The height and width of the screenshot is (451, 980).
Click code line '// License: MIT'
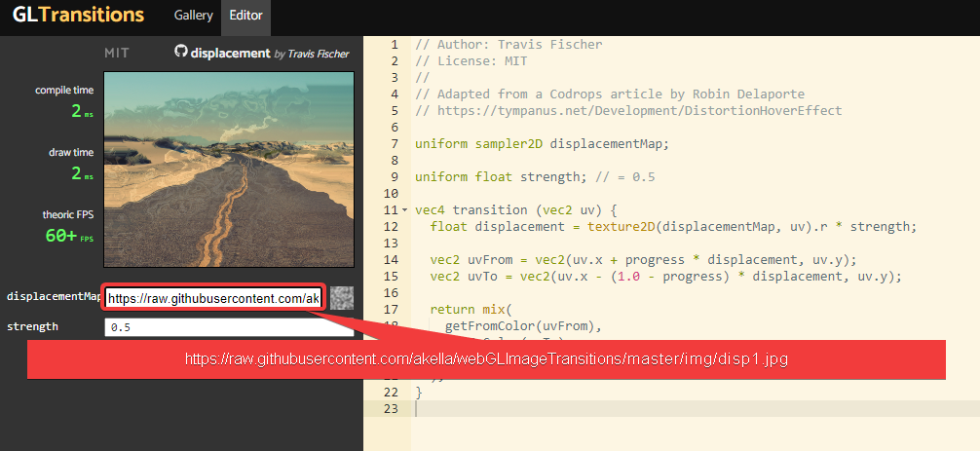pyautogui.click(x=471, y=61)
